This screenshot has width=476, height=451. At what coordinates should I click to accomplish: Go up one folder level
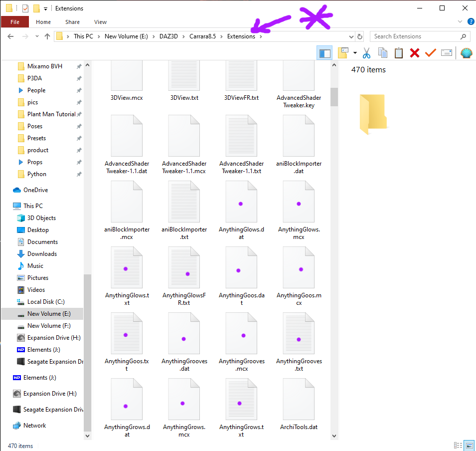point(47,36)
